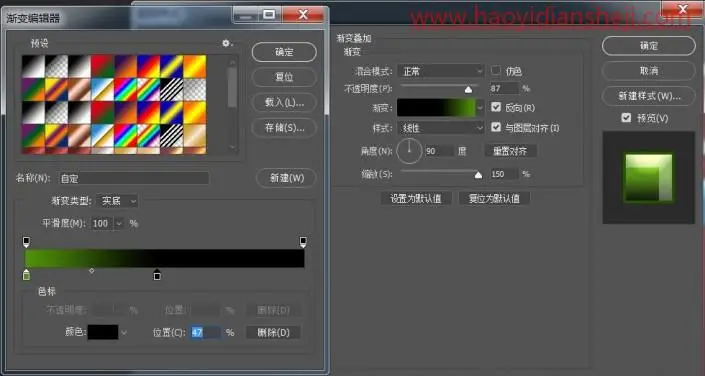Click the gradient bar in the Gradient Editor
The width and height of the screenshot is (705, 376).
(x=165, y=259)
